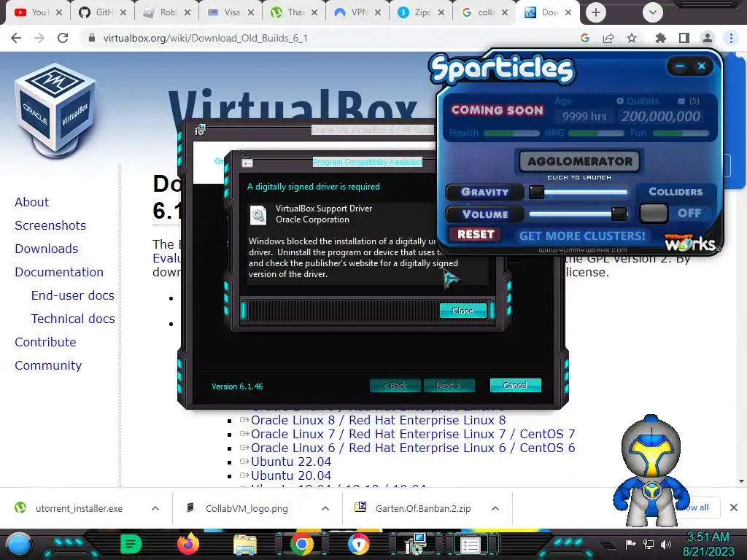The width and height of the screenshot is (747, 560).
Task: Expand options for CollabVM_logo.png download
Action: tap(325, 508)
